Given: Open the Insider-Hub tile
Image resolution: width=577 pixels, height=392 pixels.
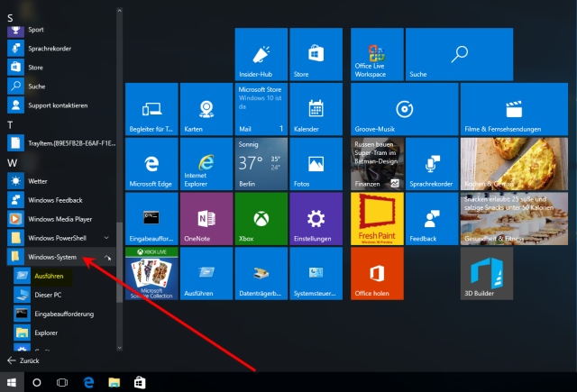Looking at the screenshot, I should 261,54.
